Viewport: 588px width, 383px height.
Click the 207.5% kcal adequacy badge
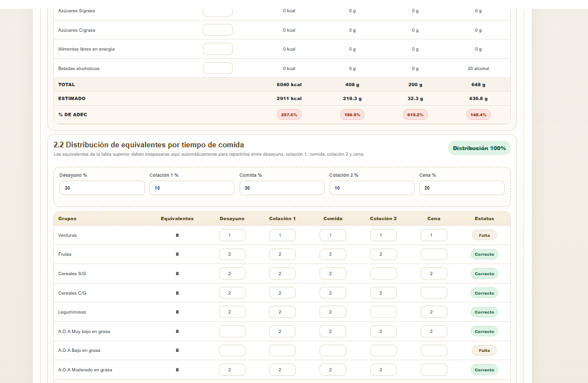[x=289, y=115]
